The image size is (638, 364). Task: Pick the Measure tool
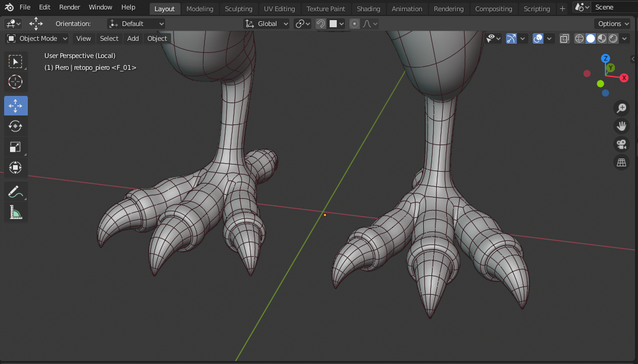click(x=15, y=212)
